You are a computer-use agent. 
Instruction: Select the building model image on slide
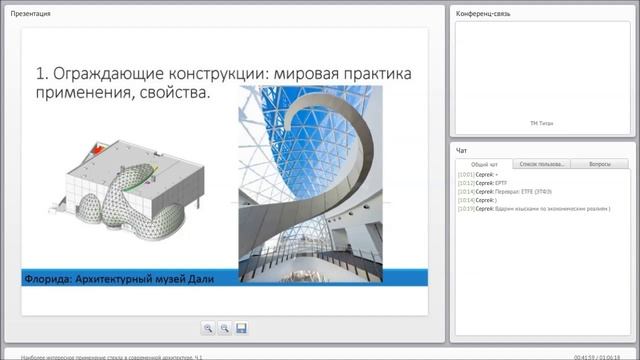(x=127, y=191)
